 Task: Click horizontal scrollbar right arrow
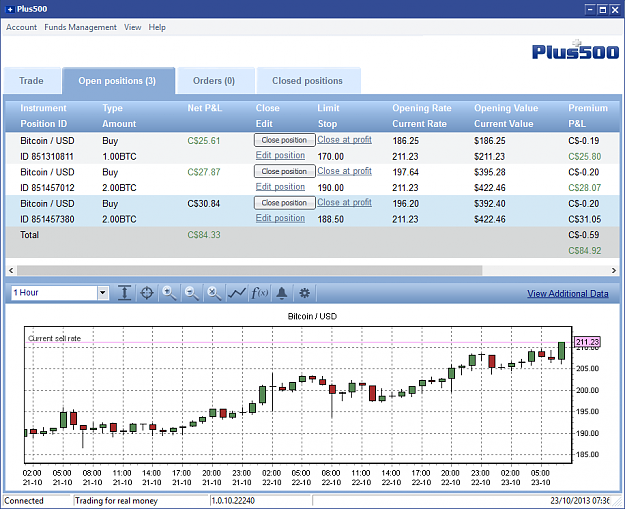coord(614,271)
